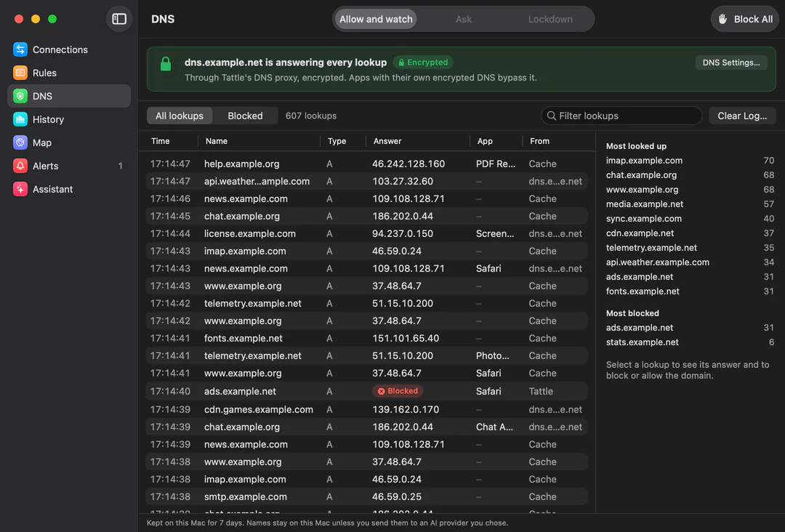Open DNS Settings
785x532 pixels.
(x=731, y=63)
